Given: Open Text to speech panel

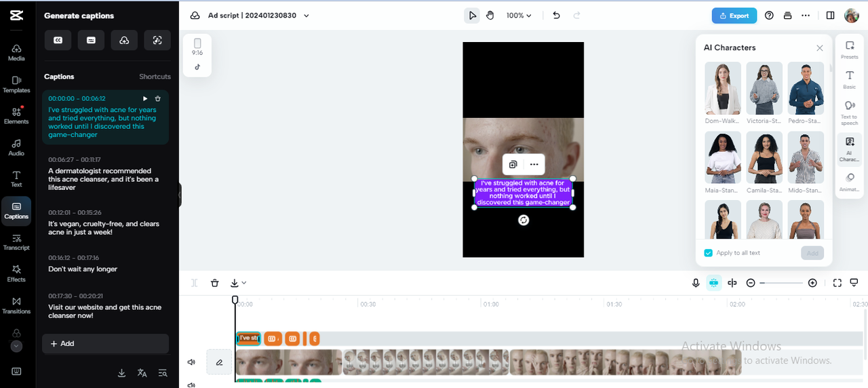Looking at the screenshot, I should pos(849,111).
